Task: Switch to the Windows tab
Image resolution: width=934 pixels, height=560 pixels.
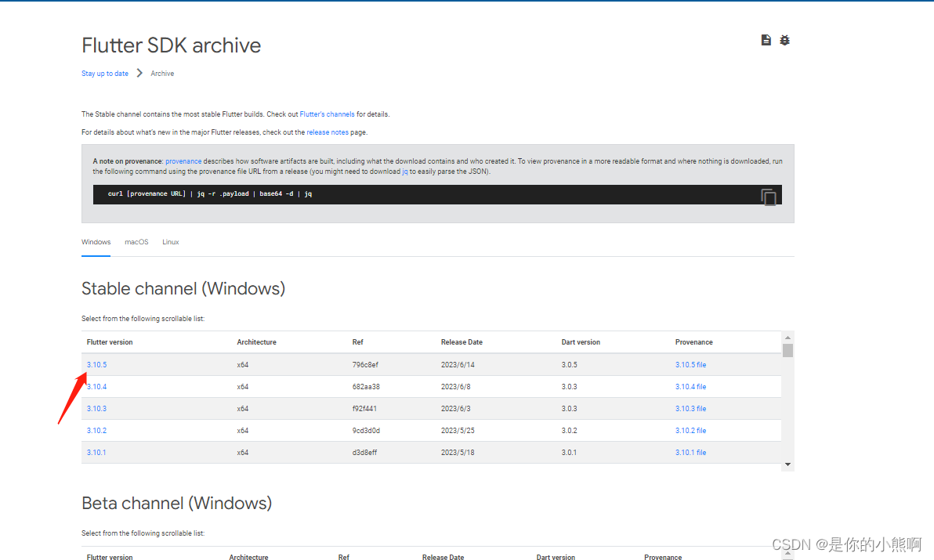Action: 96,242
